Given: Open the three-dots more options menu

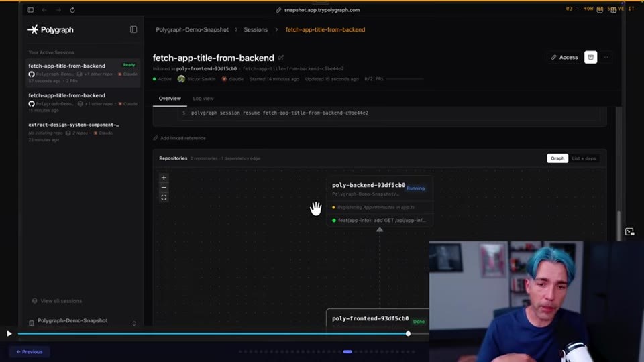Looking at the screenshot, I should click(606, 58).
